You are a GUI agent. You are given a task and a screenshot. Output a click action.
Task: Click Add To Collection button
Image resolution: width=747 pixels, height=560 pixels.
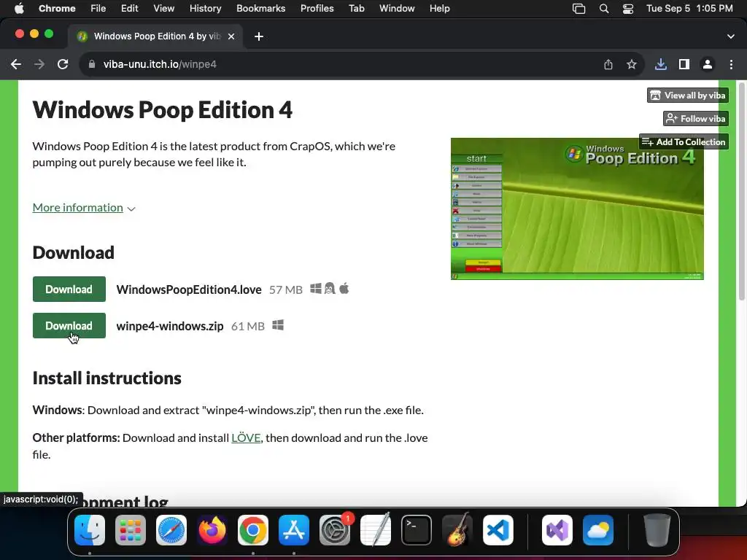[x=684, y=142]
